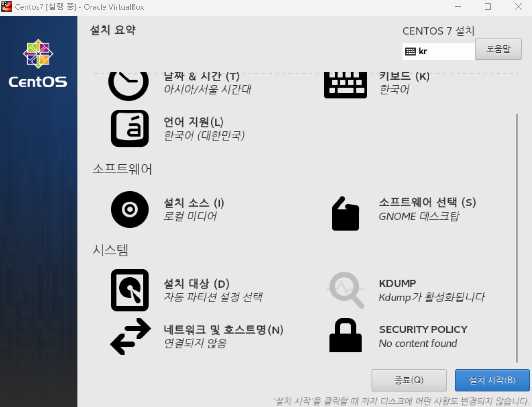Viewport: 532px width, 407px height.
Task: Click the 'No content found' text
Action: click(x=418, y=343)
